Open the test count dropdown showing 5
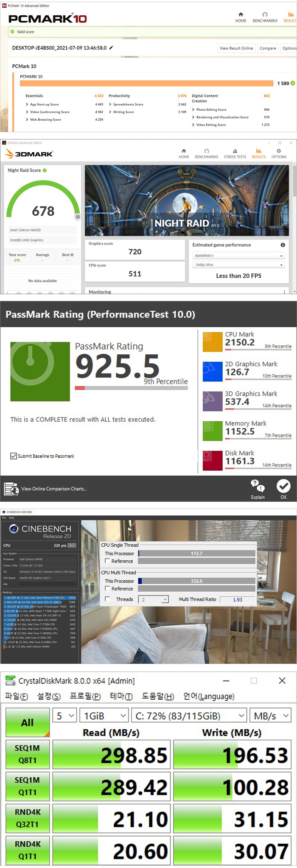Screen dimensions: 297x868 click(65, 716)
